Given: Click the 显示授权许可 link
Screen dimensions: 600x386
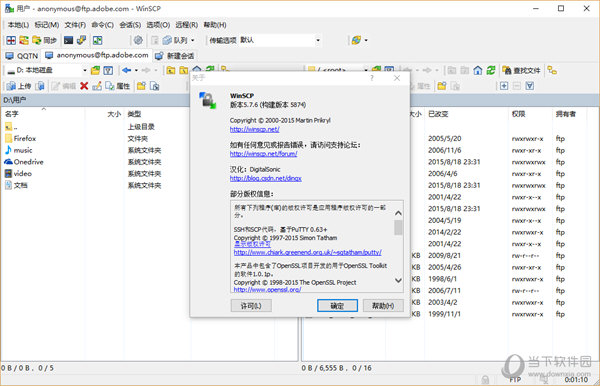Looking at the screenshot, I should pyautogui.click(x=252, y=244).
